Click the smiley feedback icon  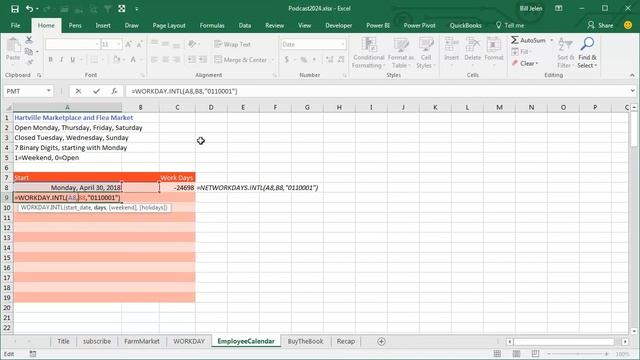(x=628, y=25)
